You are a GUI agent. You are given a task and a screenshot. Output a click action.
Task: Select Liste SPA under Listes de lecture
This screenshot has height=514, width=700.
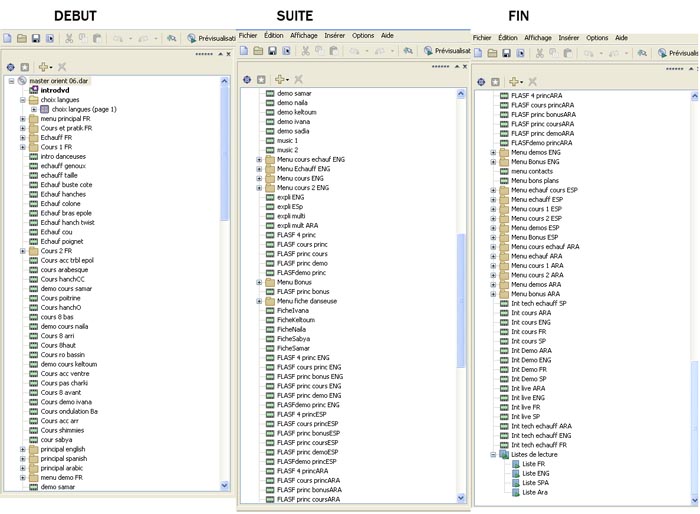click(537, 482)
